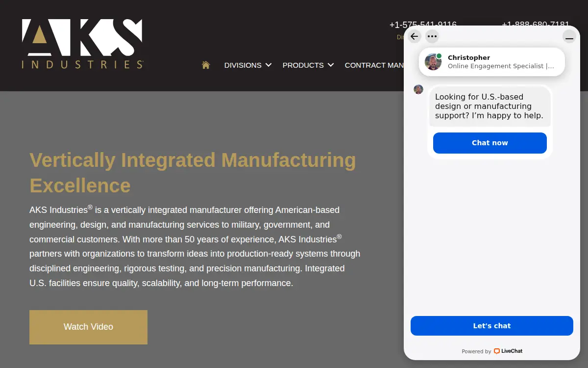Minimize the LiveChat widget
The image size is (588, 368).
569,37
